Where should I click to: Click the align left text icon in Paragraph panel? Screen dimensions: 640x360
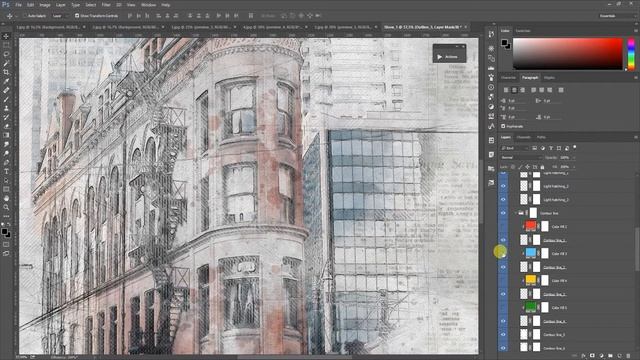point(506,90)
